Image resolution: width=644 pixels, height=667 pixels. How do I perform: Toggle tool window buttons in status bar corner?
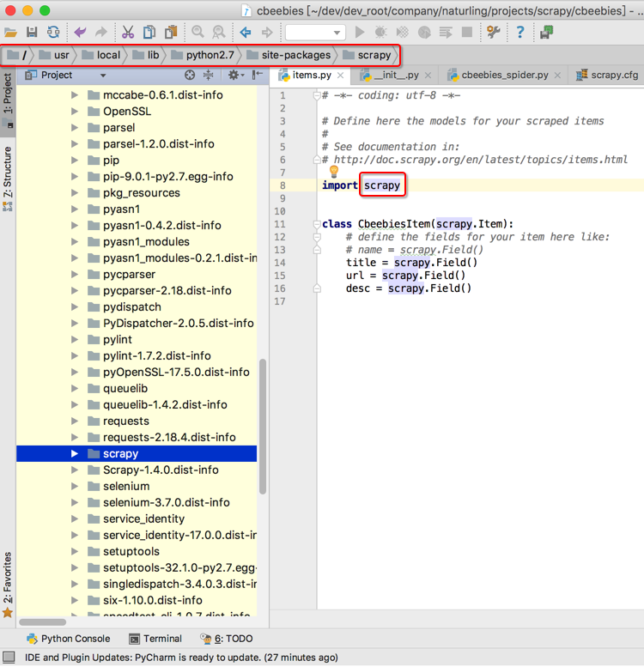(8, 658)
